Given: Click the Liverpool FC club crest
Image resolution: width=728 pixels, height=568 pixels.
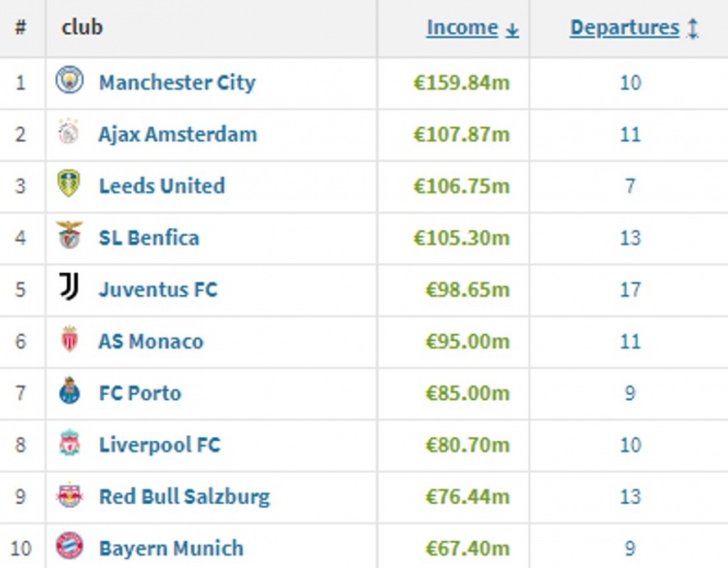Looking at the screenshot, I should 69,445.
